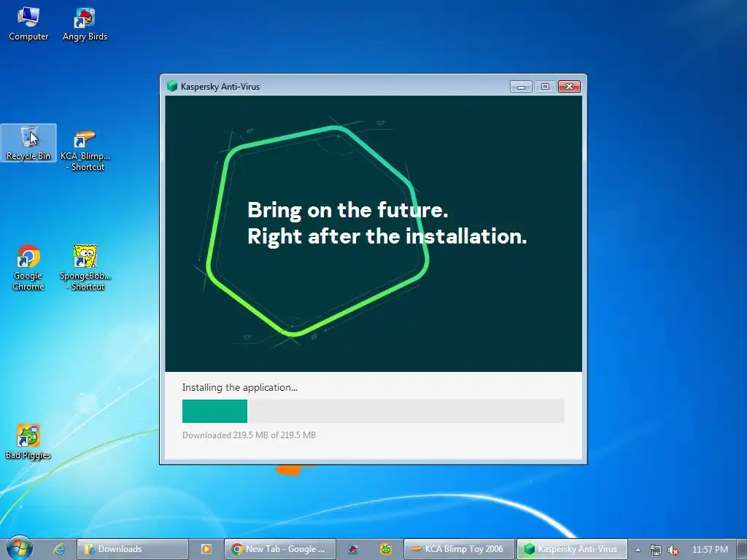This screenshot has width=747, height=560.
Task: Click the Kaspersky logo in the title bar
Action: (x=172, y=86)
